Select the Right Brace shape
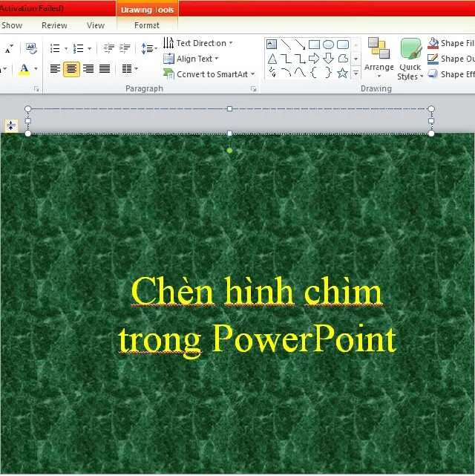The height and width of the screenshot is (476, 475). click(328, 73)
